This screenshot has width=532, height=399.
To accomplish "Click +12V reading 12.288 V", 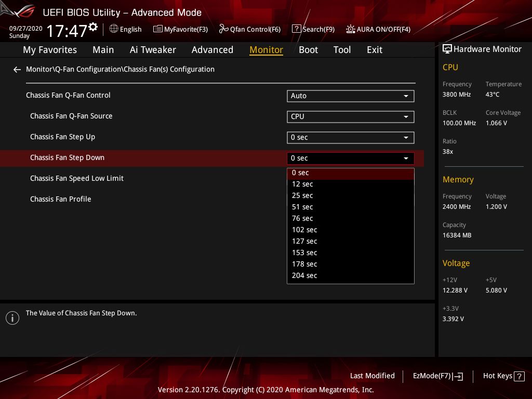I will pyautogui.click(x=455, y=290).
